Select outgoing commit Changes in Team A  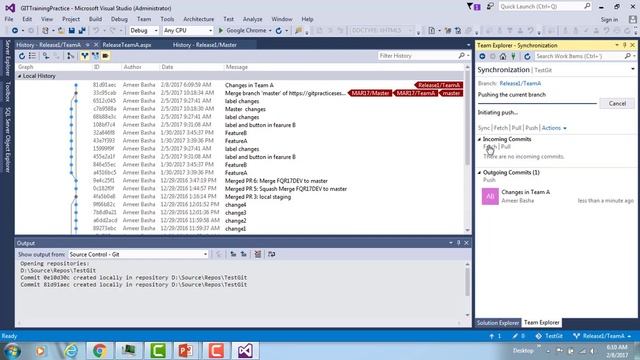[x=557, y=196]
